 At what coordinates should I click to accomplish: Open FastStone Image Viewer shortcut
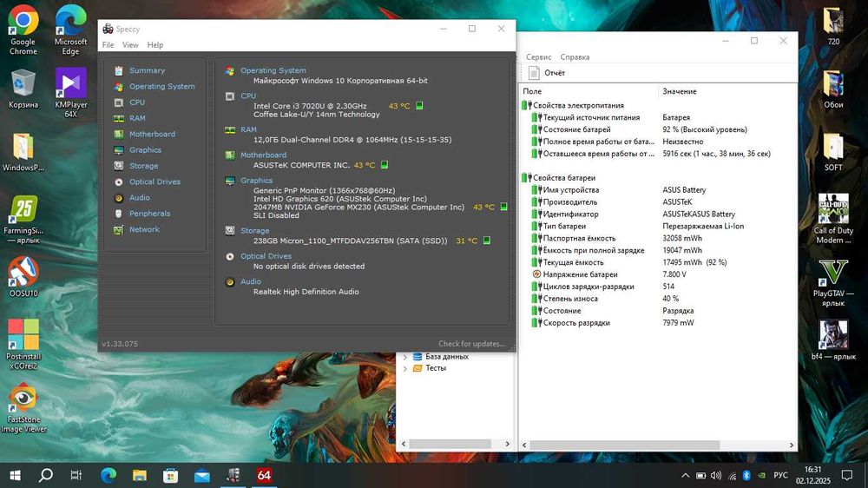click(23, 408)
